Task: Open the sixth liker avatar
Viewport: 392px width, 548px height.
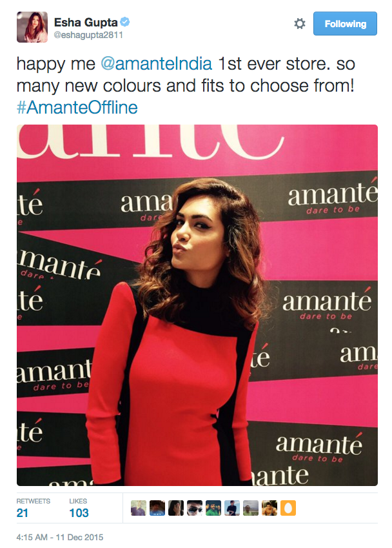Action: point(232,508)
